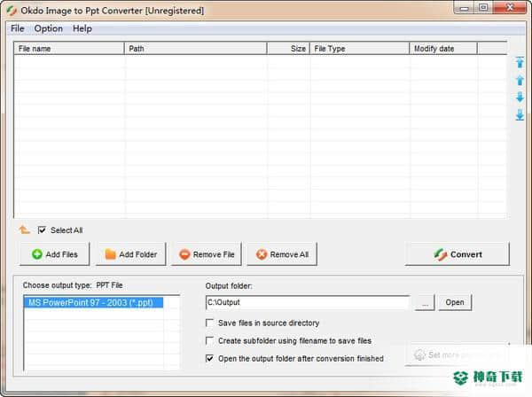Click the Output folder path field
This screenshot has width=532, height=397.
click(x=308, y=302)
